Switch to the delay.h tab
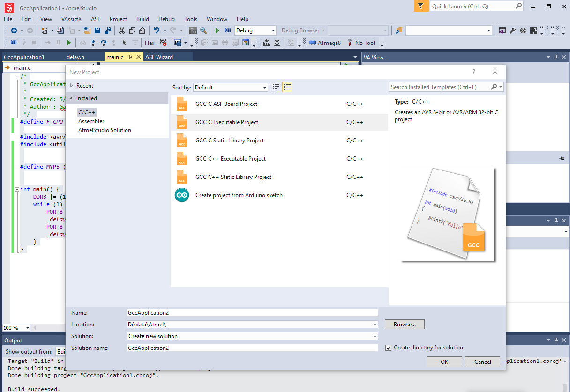570x392 pixels. (75, 57)
